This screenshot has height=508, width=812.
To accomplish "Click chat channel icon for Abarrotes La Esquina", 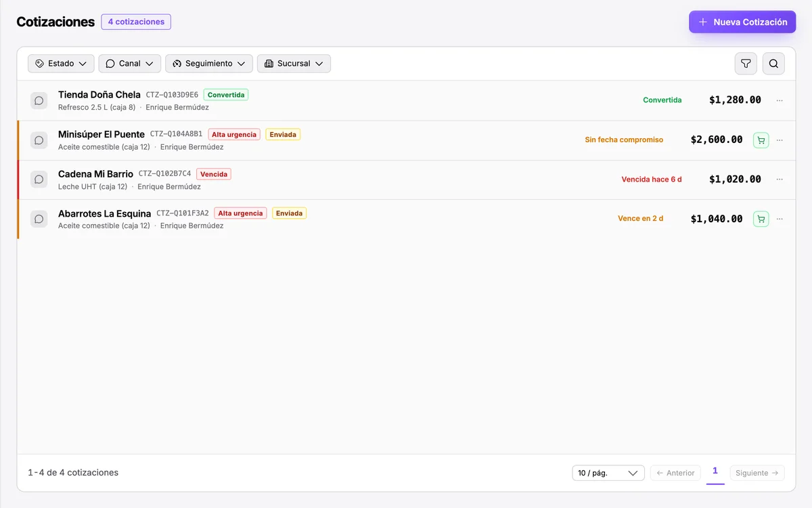I will click(x=39, y=219).
